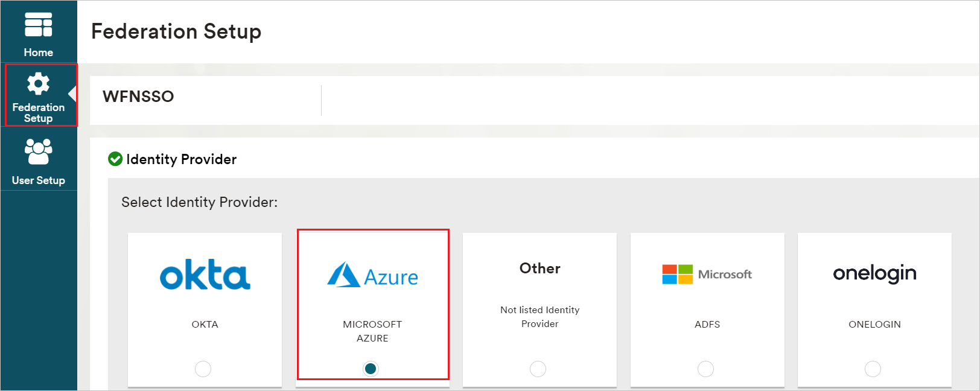This screenshot has width=980, height=391.
Task: Click the WFNSSO connection name
Action: click(138, 97)
